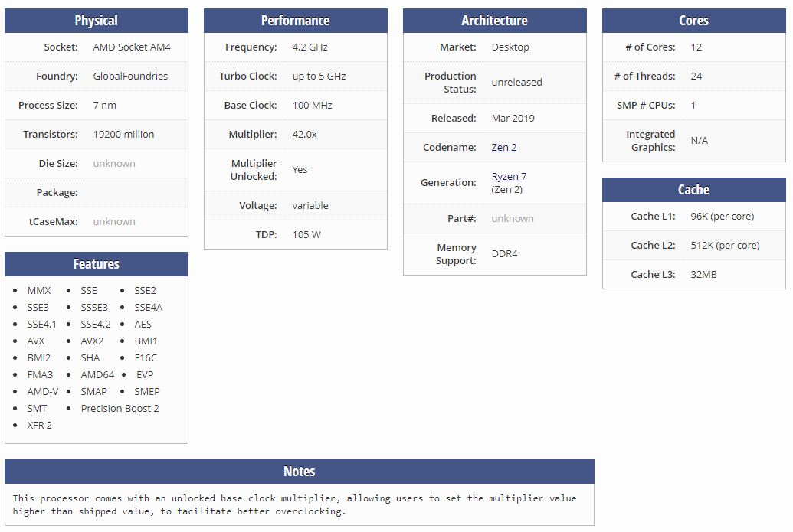The width and height of the screenshot is (793, 532).
Task: Select the '512K (per core)' L2 cache
Action: pos(725,246)
